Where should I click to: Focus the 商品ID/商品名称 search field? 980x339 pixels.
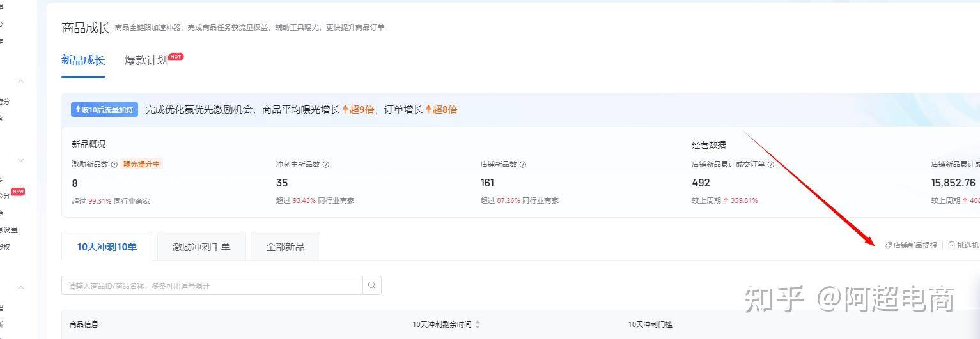click(212, 285)
